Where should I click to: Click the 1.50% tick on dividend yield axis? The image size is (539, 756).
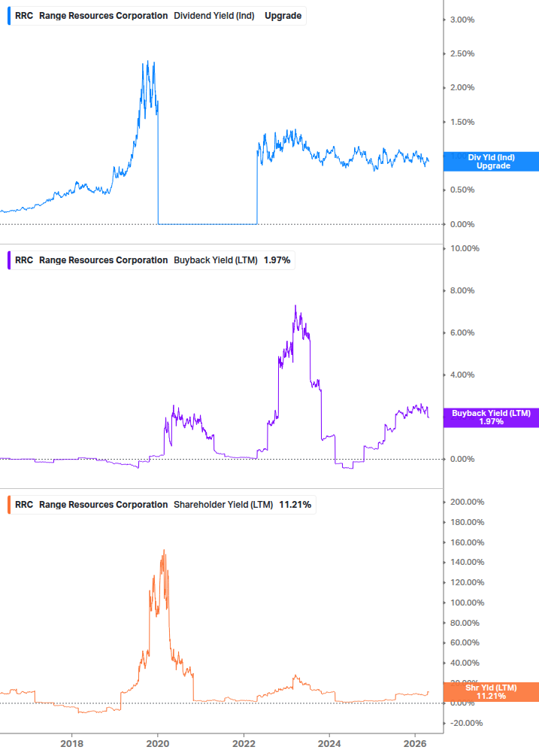click(x=462, y=122)
